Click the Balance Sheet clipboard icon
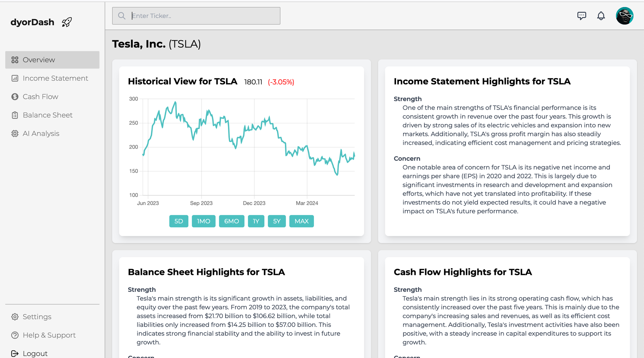The width and height of the screenshot is (644, 358). tap(15, 115)
